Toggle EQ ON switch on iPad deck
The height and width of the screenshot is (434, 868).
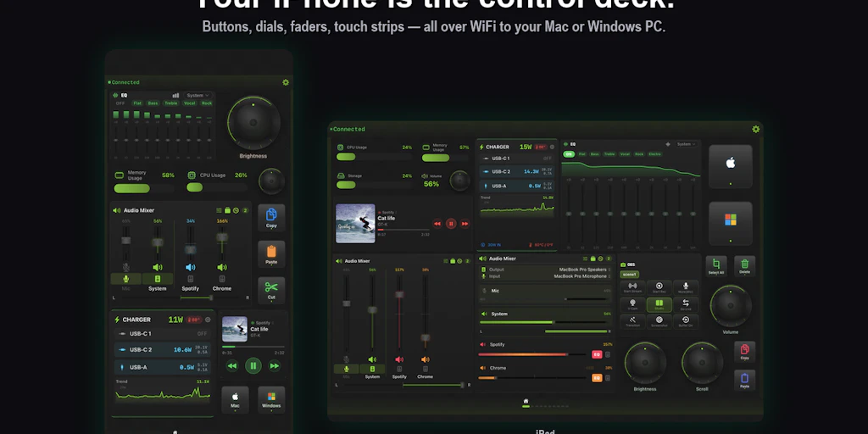pyautogui.click(x=569, y=154)
